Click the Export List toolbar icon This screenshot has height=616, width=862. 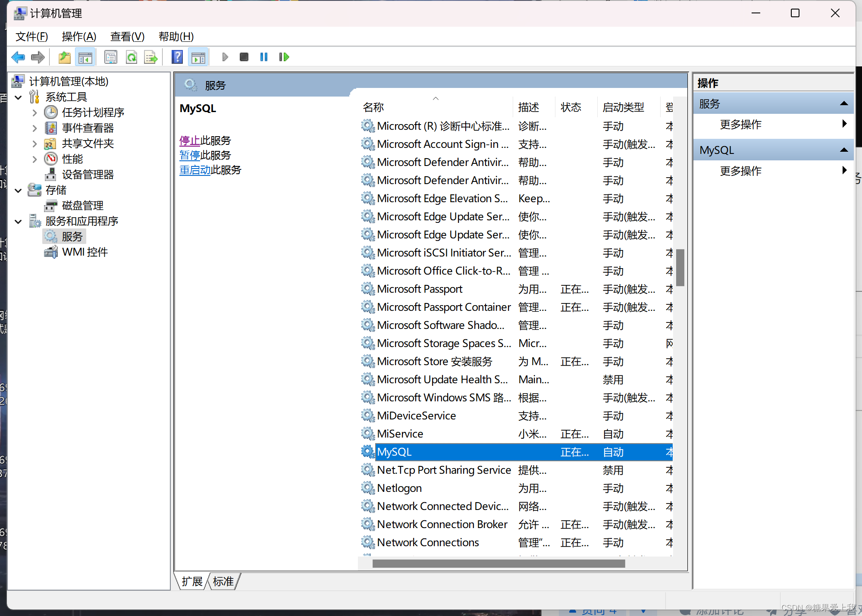click(151, 57)
